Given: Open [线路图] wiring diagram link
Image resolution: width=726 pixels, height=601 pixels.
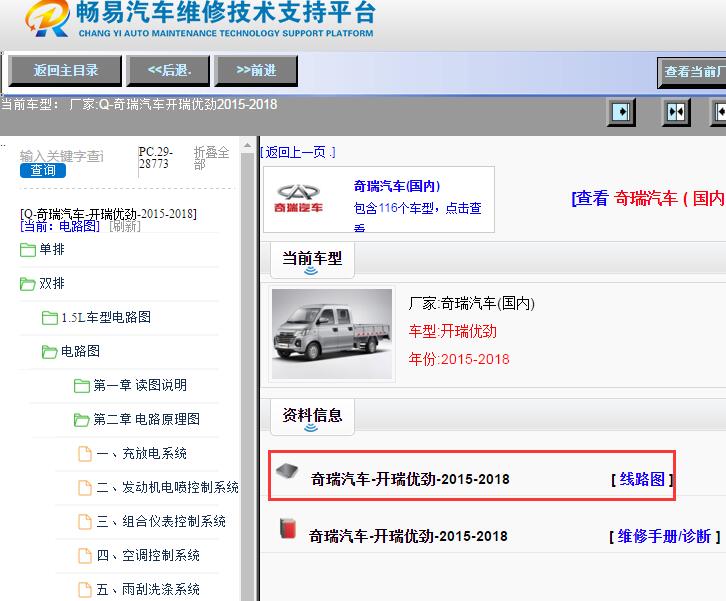Looking at the screenshot, I should 642,479.
